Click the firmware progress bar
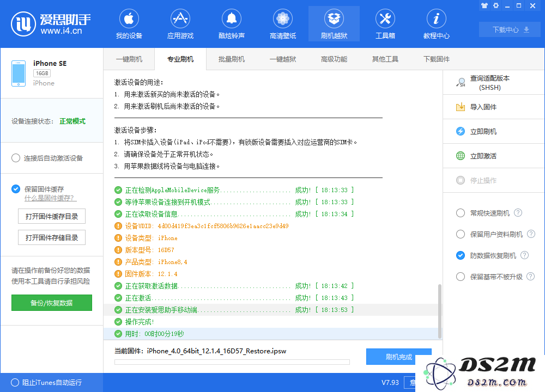Screen dimensions: 545x392 click(232, 362)
